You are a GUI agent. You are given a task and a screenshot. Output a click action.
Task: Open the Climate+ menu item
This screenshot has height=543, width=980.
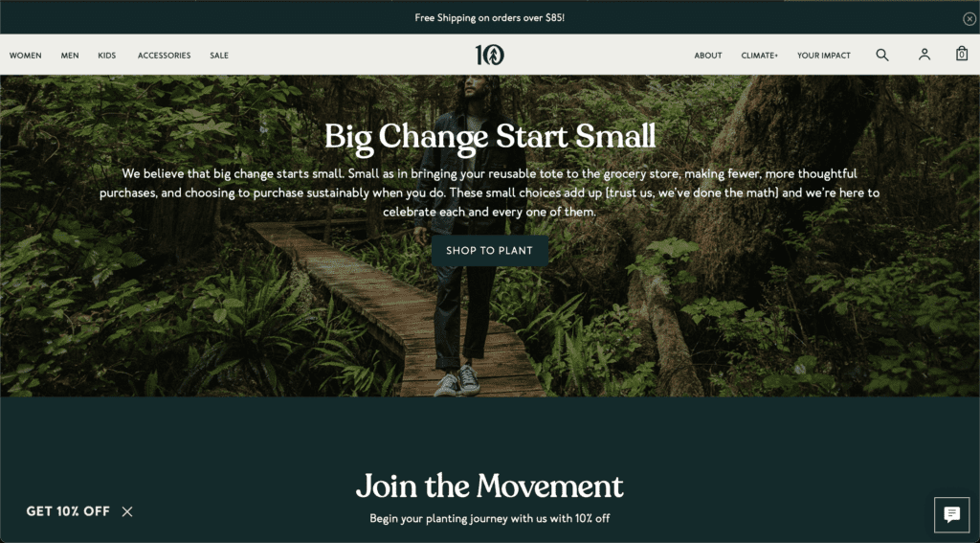pyautogui.click(x=759, y=56)
